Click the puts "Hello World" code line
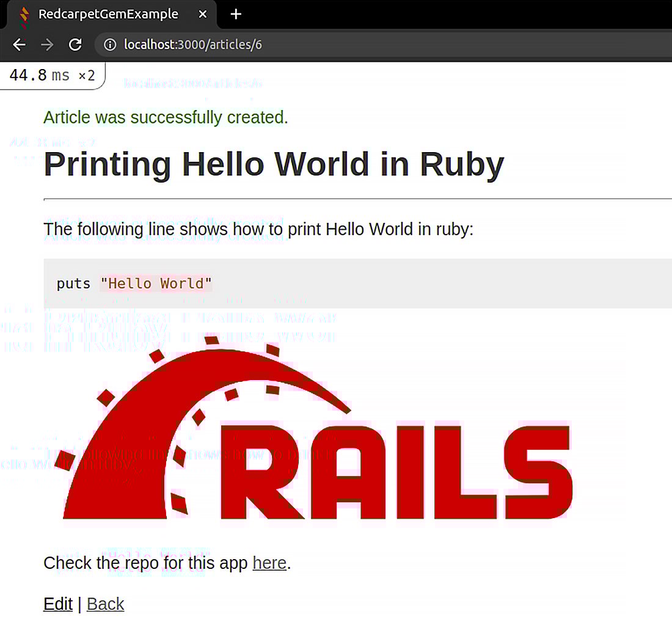This screenshot has width=672, height=644. pos(134,284)
